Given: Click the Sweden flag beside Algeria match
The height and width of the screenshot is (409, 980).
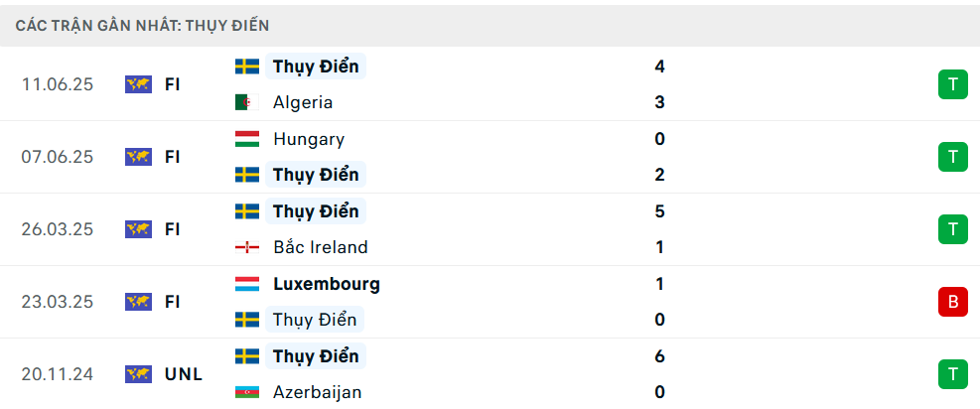Looking at the screenshot, I should coord(247,67).
